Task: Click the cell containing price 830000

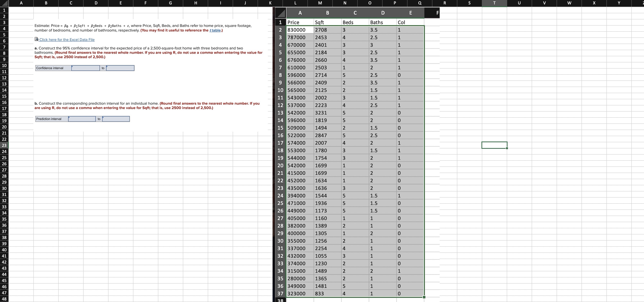Action: [x=300, y=30]
